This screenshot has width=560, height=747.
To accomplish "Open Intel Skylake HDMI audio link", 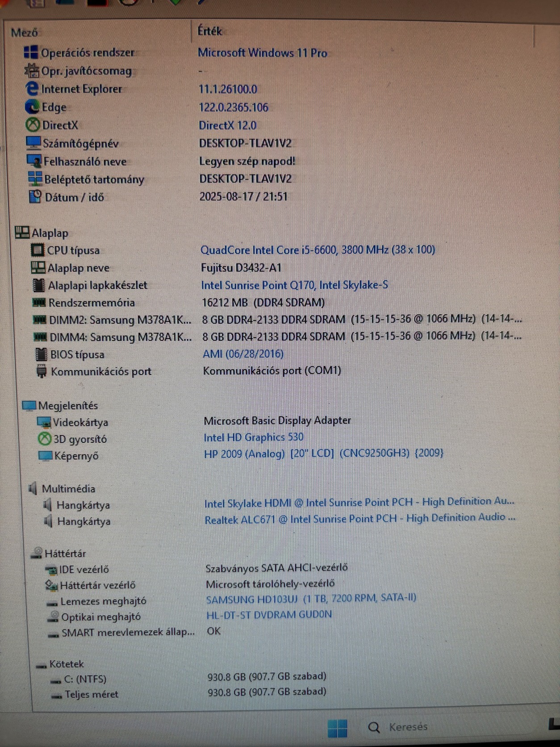I will click(x=359, y=503).
